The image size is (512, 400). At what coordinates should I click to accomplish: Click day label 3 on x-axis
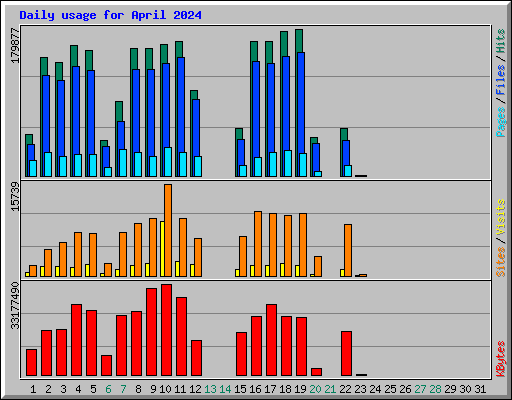[x=63, y=389]
